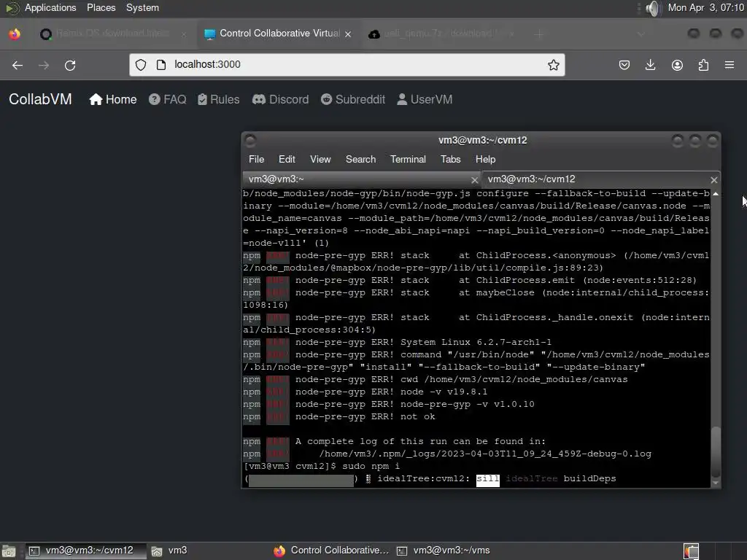The image size is (747, 560).
Task: Open the terminal File menu
Action: [256, 159]
